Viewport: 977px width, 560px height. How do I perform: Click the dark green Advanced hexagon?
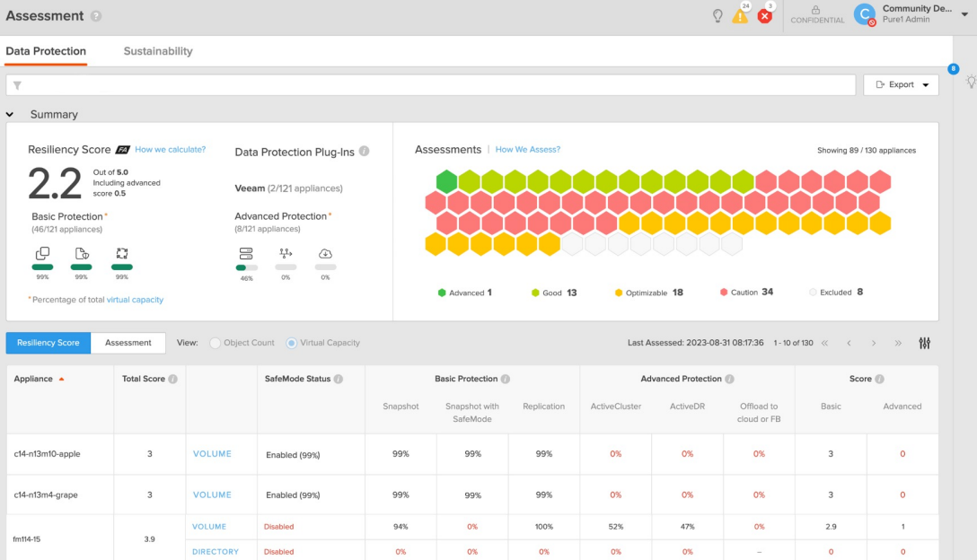[x=446, y=182]
